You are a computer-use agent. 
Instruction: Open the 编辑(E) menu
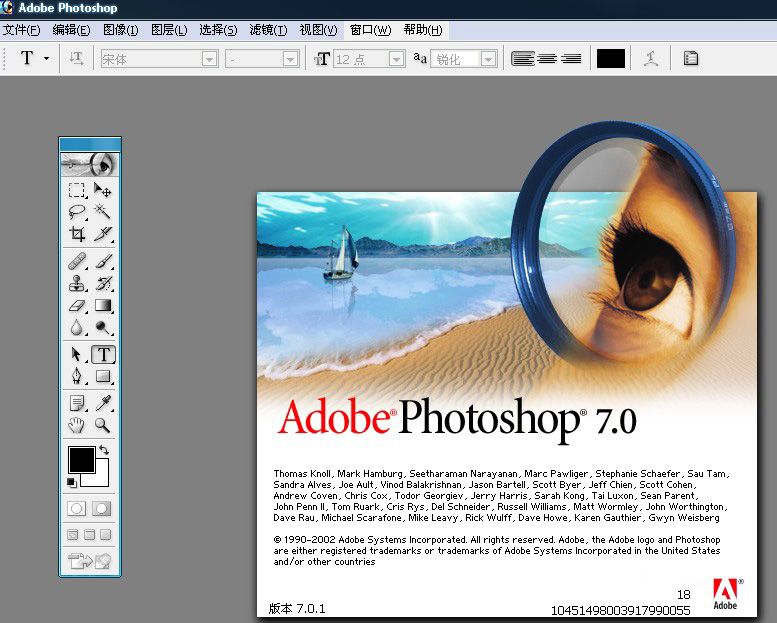(71, 30)
